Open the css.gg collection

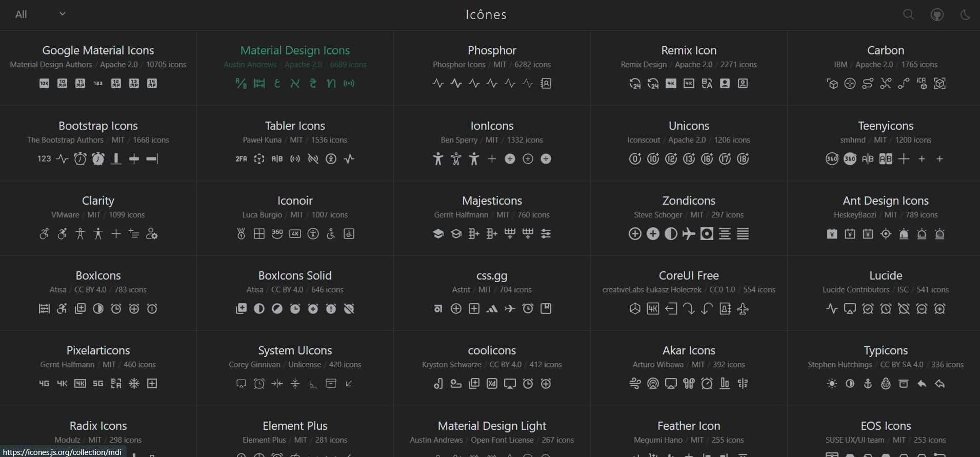(492, 293)
